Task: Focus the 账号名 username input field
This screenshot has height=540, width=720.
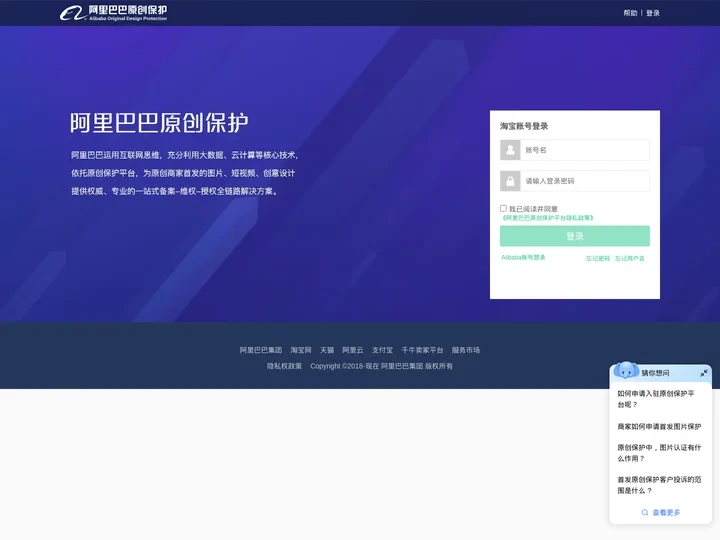Action: (x=585, y=150)
